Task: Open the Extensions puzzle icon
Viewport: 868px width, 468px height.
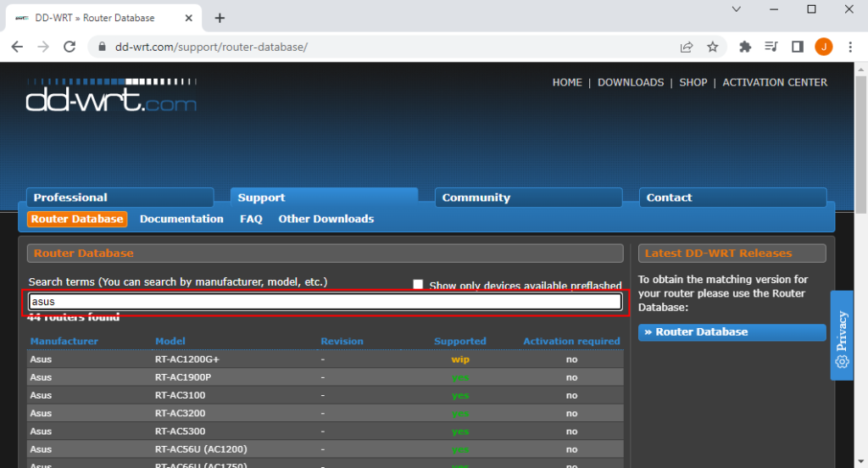Action: pos(745,47)
